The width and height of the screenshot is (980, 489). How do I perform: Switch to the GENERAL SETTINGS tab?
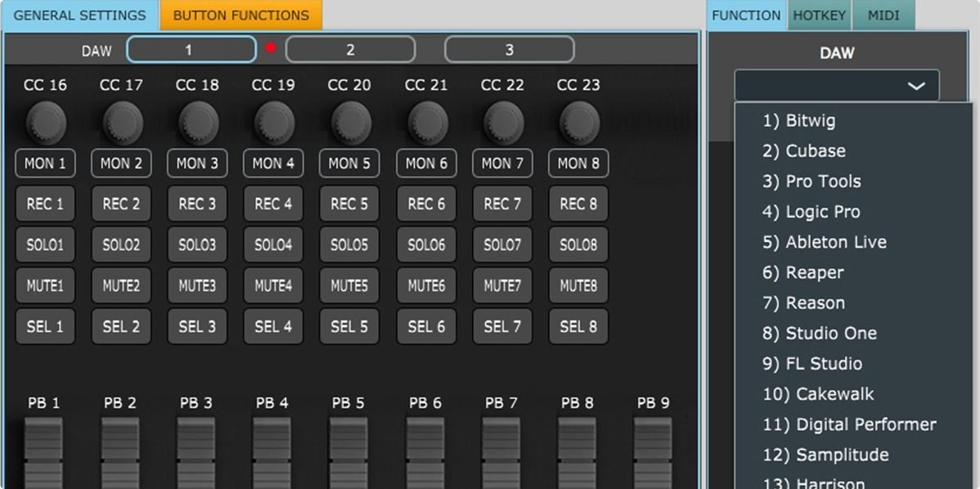79,15
